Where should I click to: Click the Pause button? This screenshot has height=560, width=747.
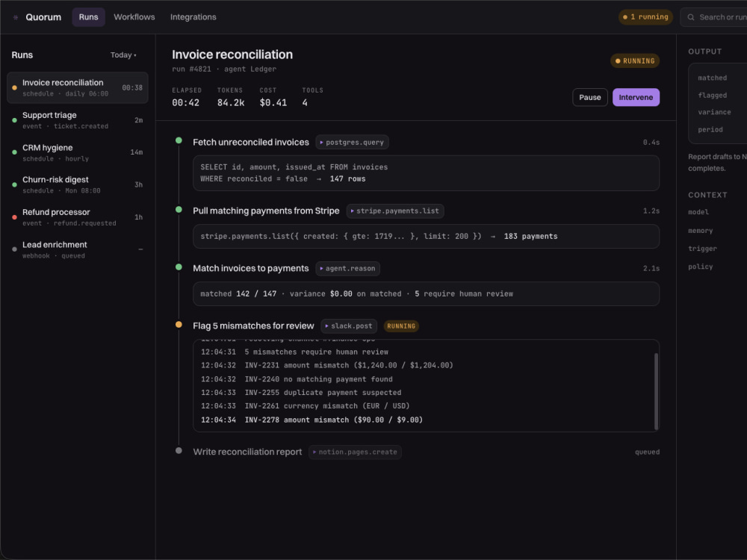click(x=590, y=97)
